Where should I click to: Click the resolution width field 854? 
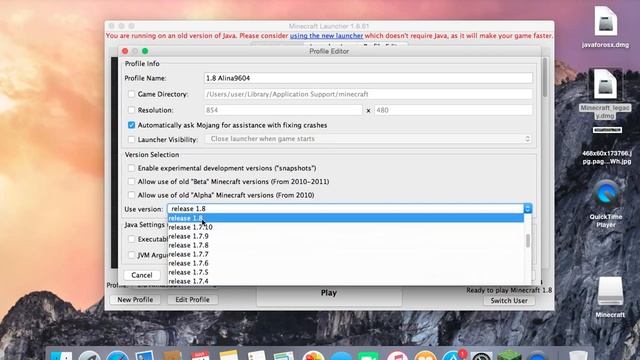283,110
